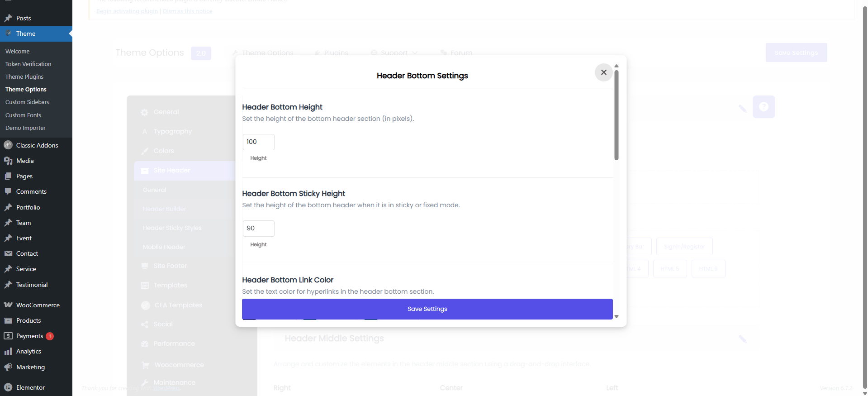Click the dialog scrollbar down arrow
Viewport: 868px width, 396px height.
pyautogui.click(x=617, y=317)
